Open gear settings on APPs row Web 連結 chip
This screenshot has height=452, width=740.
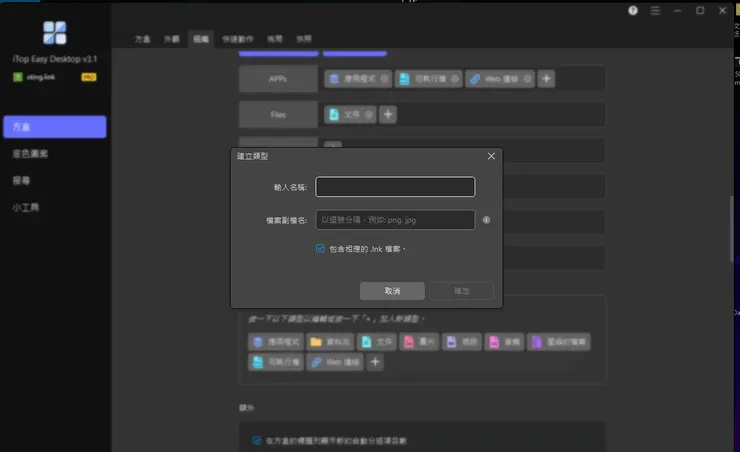click(x=527, y=79)
